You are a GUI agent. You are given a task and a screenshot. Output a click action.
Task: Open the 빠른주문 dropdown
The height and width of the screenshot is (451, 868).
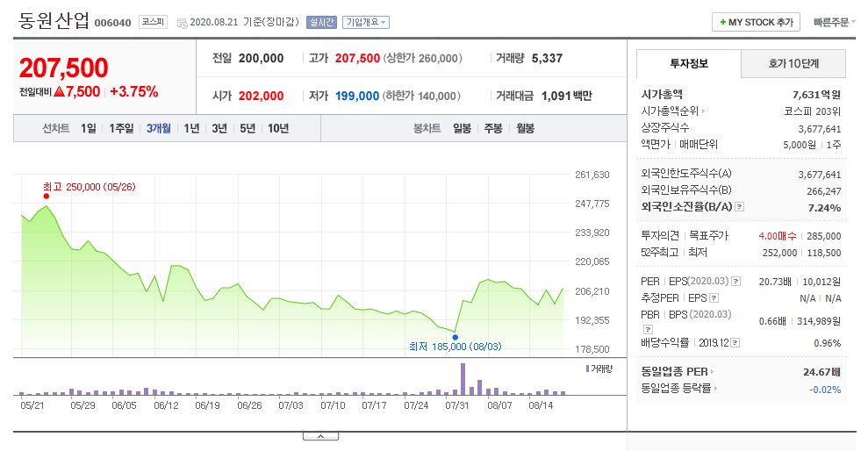[835, 22]
